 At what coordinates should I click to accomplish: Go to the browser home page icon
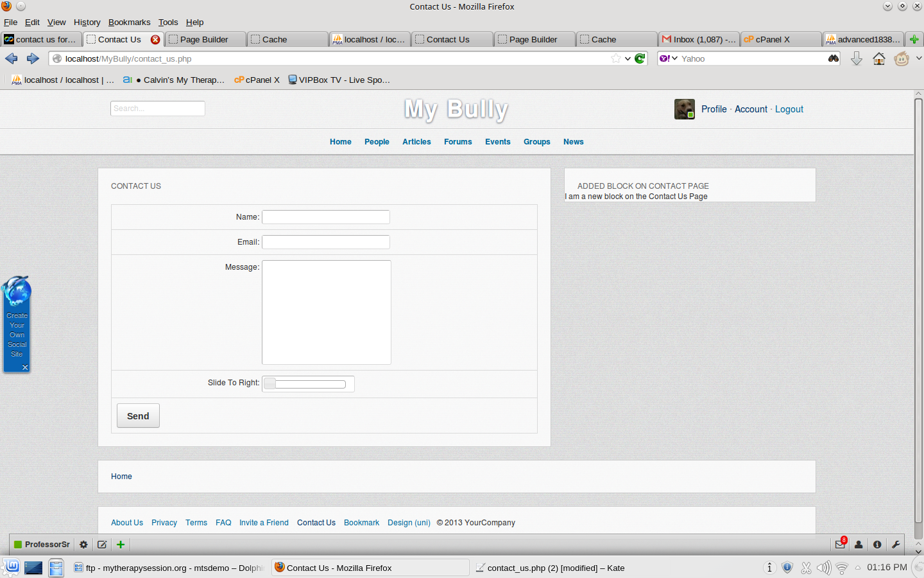[879, 59]
